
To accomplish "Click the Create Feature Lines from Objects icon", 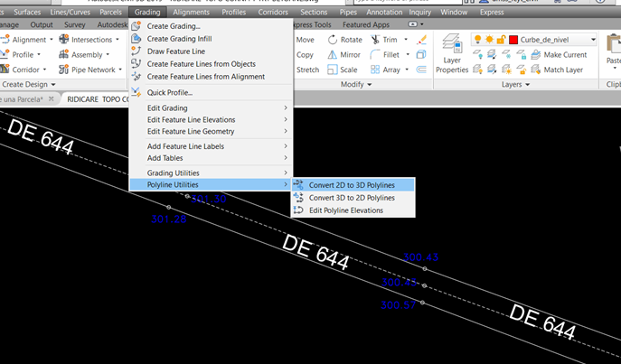I will pyautogui.click(x=136, y=63).
